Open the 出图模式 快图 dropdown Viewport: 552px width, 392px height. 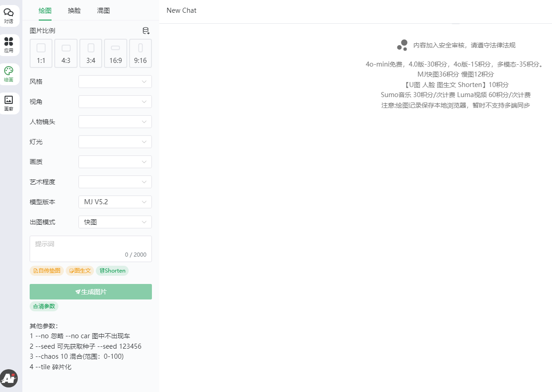[x=115, y=222]
